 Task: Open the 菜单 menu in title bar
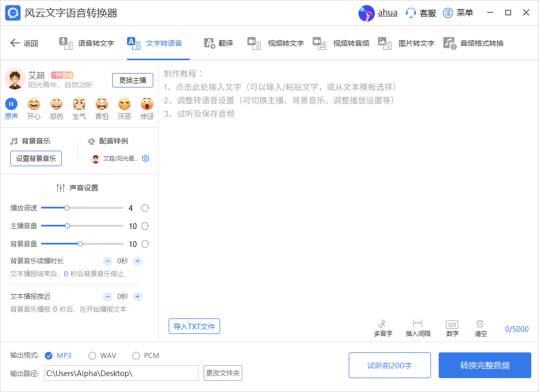(x=458, y=13)
